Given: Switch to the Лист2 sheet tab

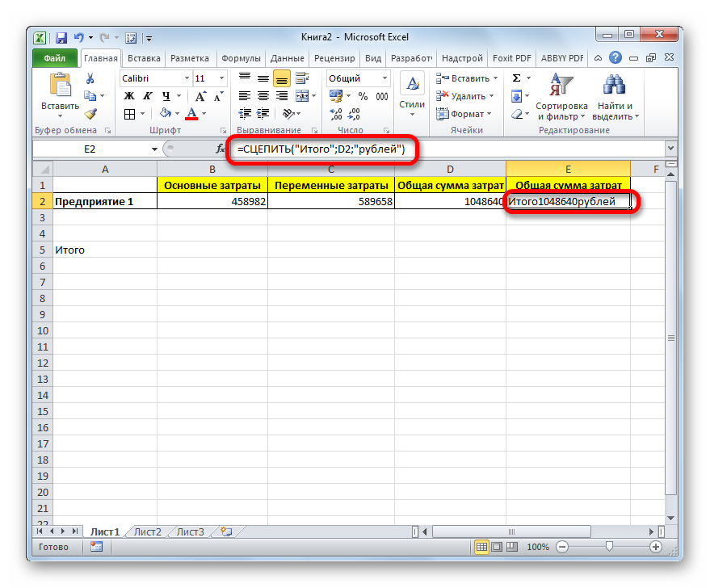Looking at the screenshot, I should tap(147, 532).
